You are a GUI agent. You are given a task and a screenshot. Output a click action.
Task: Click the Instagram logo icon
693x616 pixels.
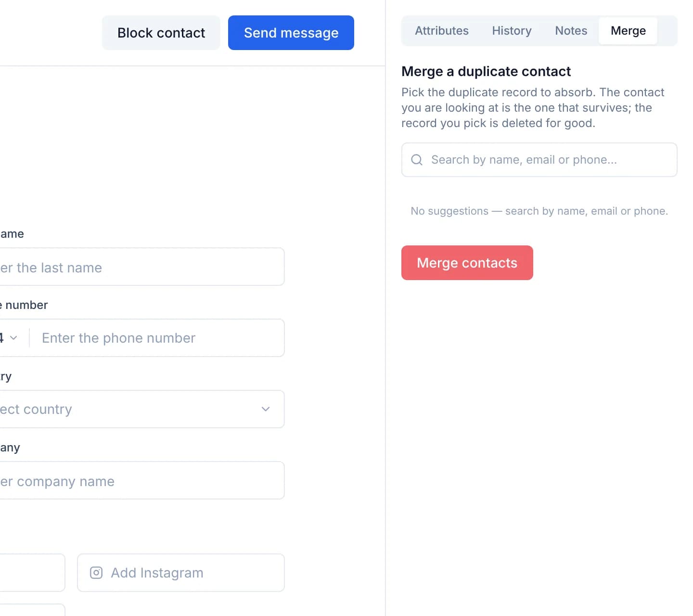point(96,573)
